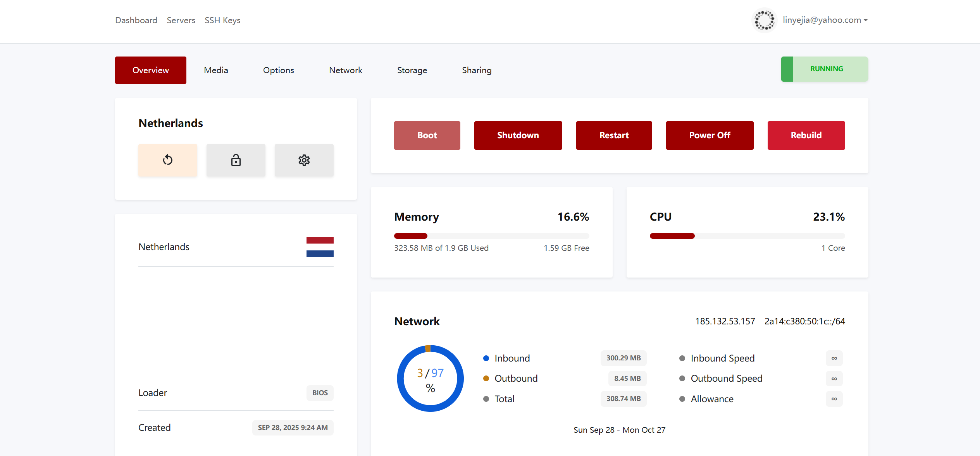980x456 pixels.
Task: Open the linyejia@yahoo.com account dropdown
Action: (x=825, y=20)
